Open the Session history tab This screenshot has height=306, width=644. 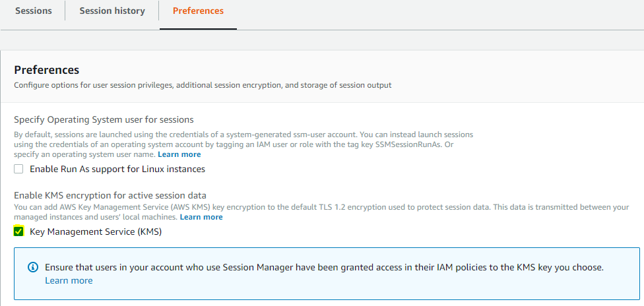pyautogui.click(x=112, y=11)
